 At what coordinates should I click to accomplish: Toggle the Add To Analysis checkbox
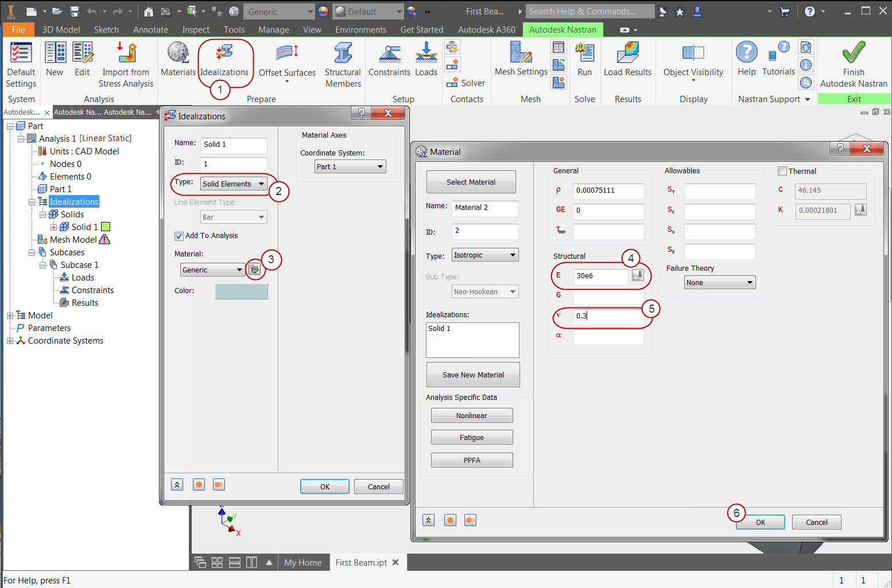(179, 236)
